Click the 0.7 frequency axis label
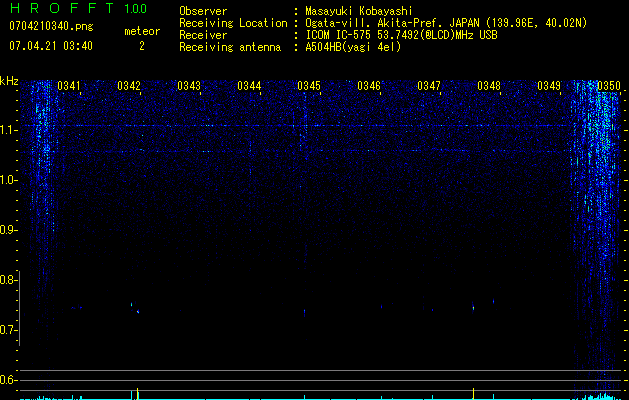 point(8,330)
